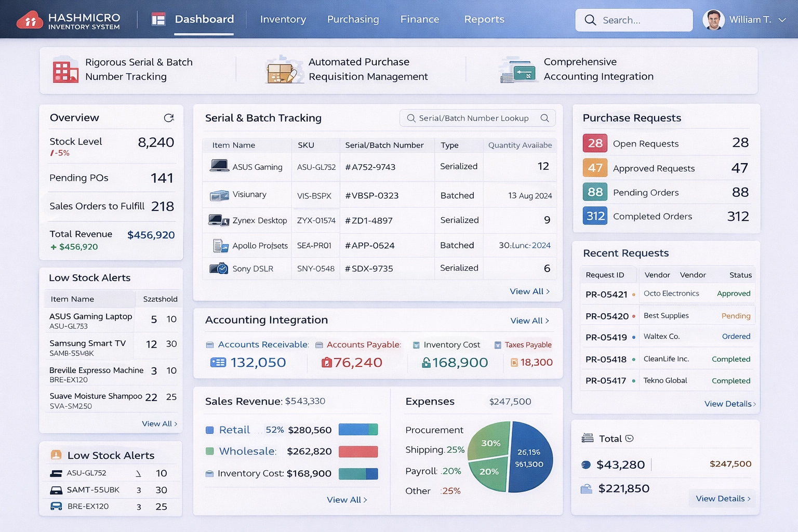Screen dimensions: 798x532
Task: Expand View Details in Recent Requests
Action: pyautogui.click(x=729, y=404)
